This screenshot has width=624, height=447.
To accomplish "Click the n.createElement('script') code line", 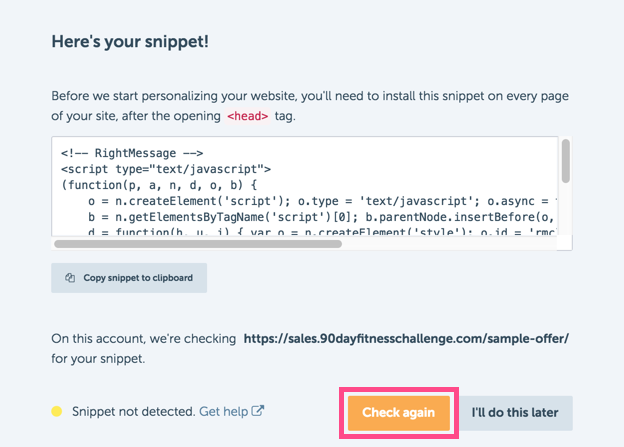I will [322, 201].
